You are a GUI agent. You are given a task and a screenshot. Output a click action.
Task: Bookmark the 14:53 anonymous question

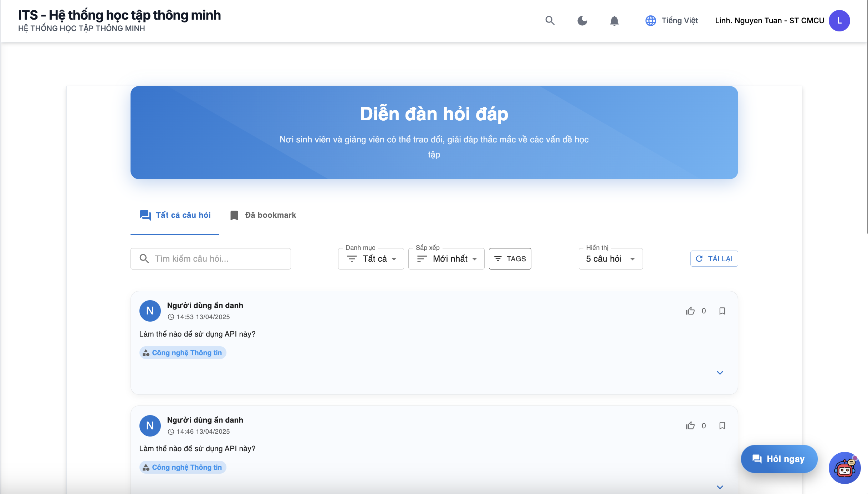722,311
